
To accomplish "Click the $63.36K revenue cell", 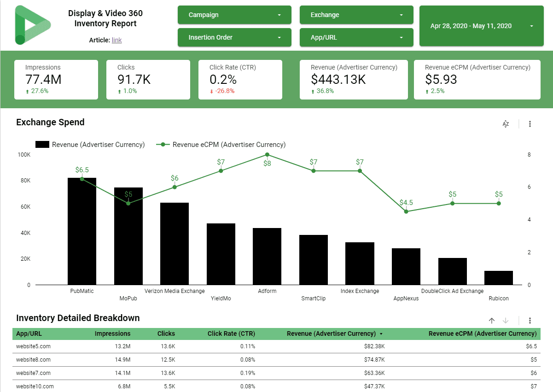I will click(374, 373).
